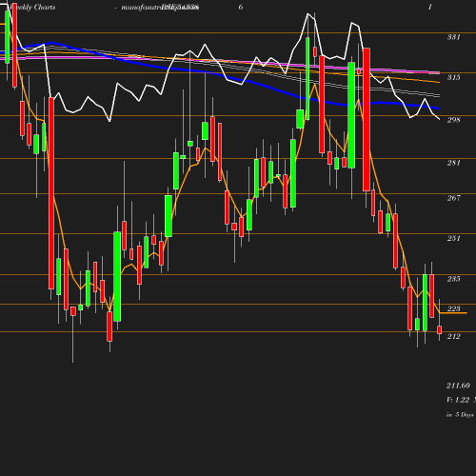476x476 pixels.
Task: Click the price axis label 251
Action: click(454, 238)
